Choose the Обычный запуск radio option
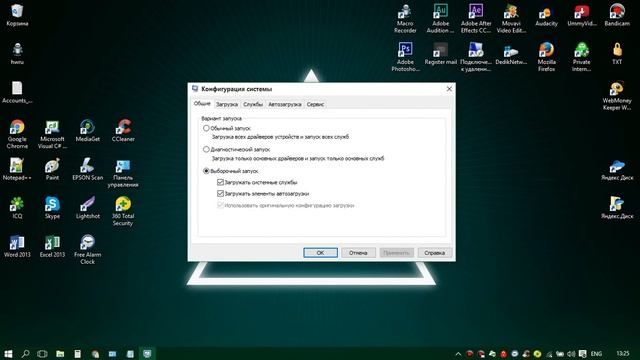 point(206,128)
